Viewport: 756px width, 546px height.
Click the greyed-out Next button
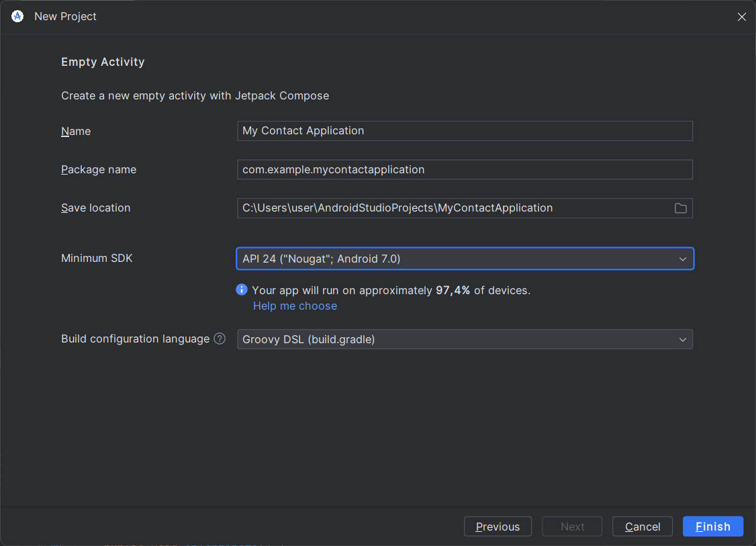coord(572,527)
